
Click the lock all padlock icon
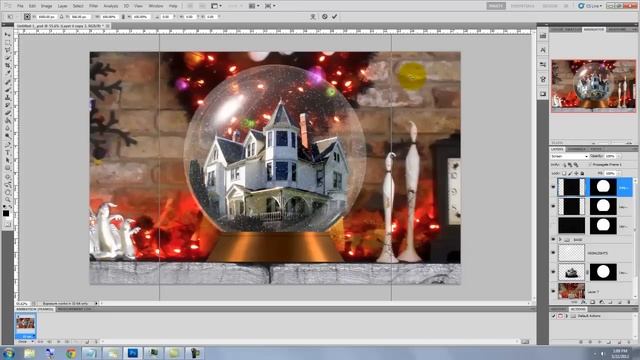point(582,173)
